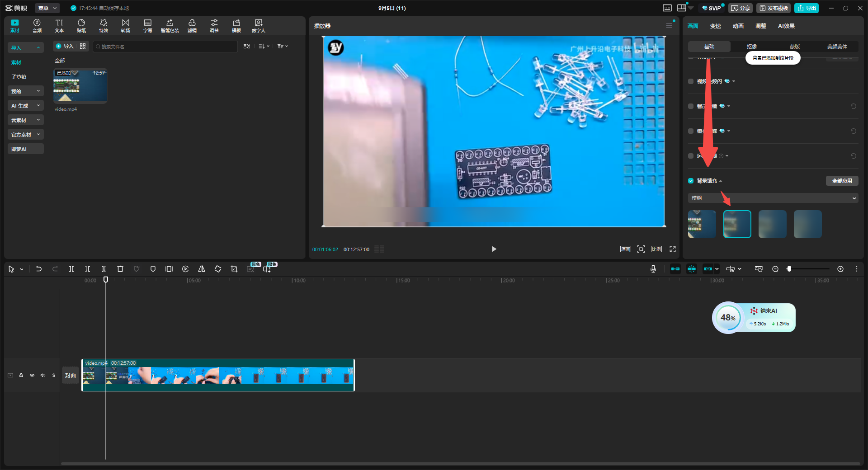Open the 菜单 dropdown menu
Viewport: 868px width, 470px height.
(x=47, y=8)
